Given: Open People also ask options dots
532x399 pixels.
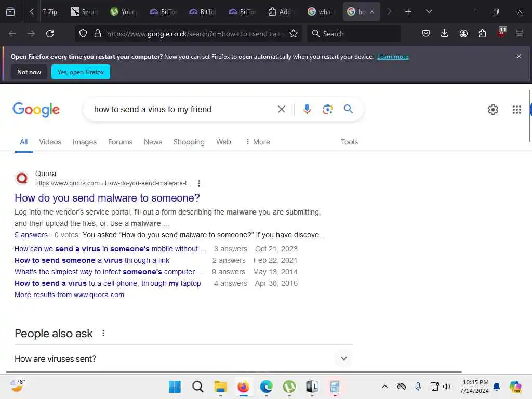Looking at the screenshot, I should point(103,333).
